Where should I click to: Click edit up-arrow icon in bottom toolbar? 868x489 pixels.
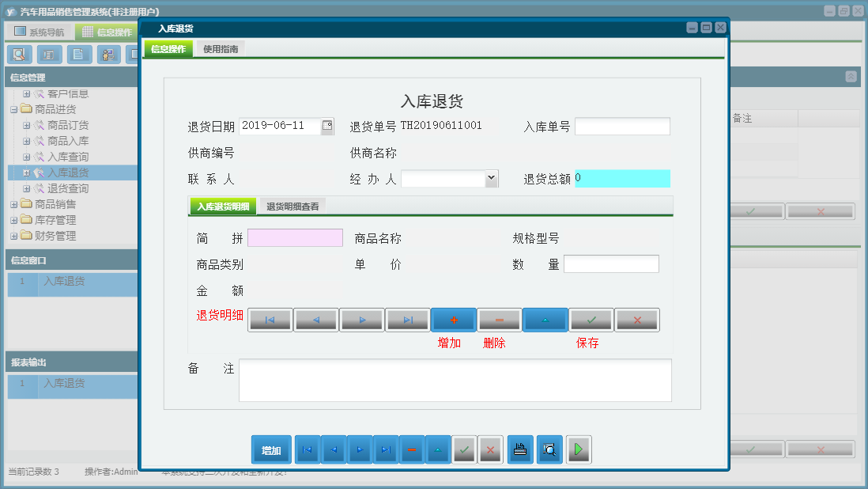[438, 449]
